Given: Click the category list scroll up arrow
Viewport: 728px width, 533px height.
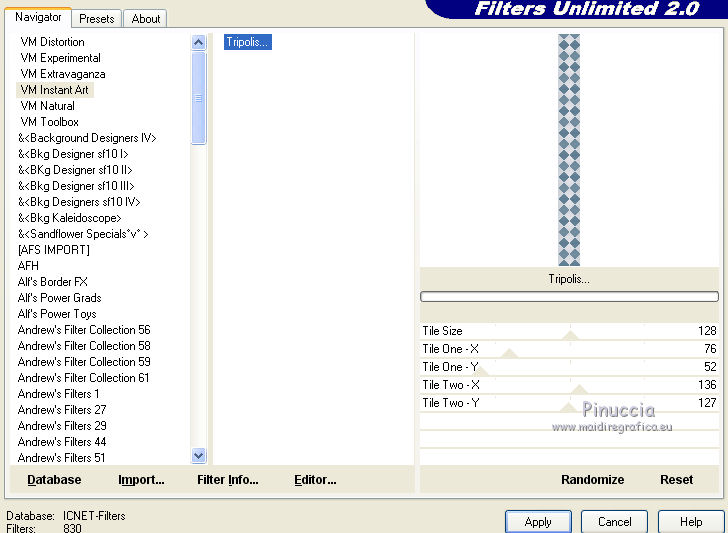Looking at the screenshot, I should [x=198, y=43].
